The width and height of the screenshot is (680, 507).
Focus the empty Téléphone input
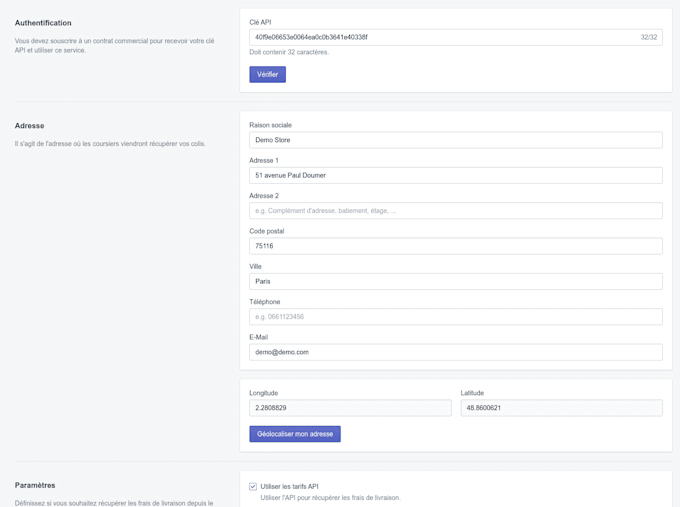pos(455,317)
